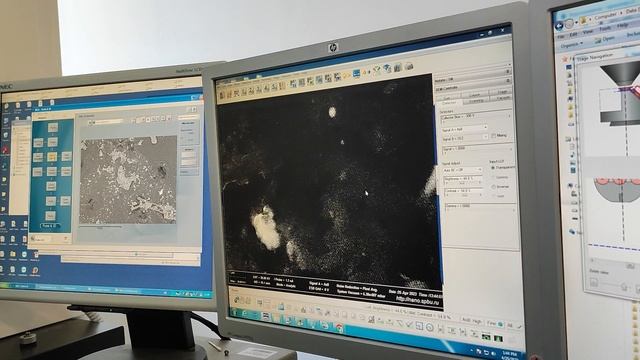Switch to Detectors tab in SEM Controls
The width and height of the screenshot is (640, 360).
click(x=449, y=103)
